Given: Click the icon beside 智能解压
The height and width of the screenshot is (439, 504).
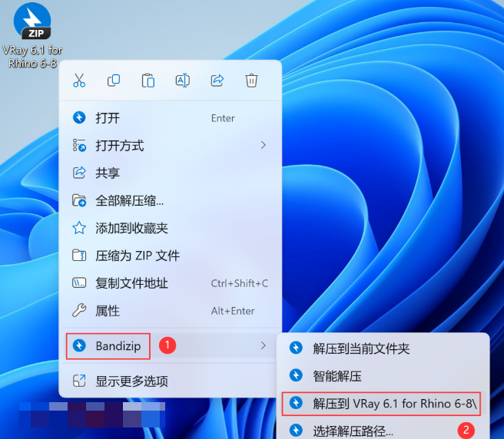Looking at the screenshot, I should 296,375.
